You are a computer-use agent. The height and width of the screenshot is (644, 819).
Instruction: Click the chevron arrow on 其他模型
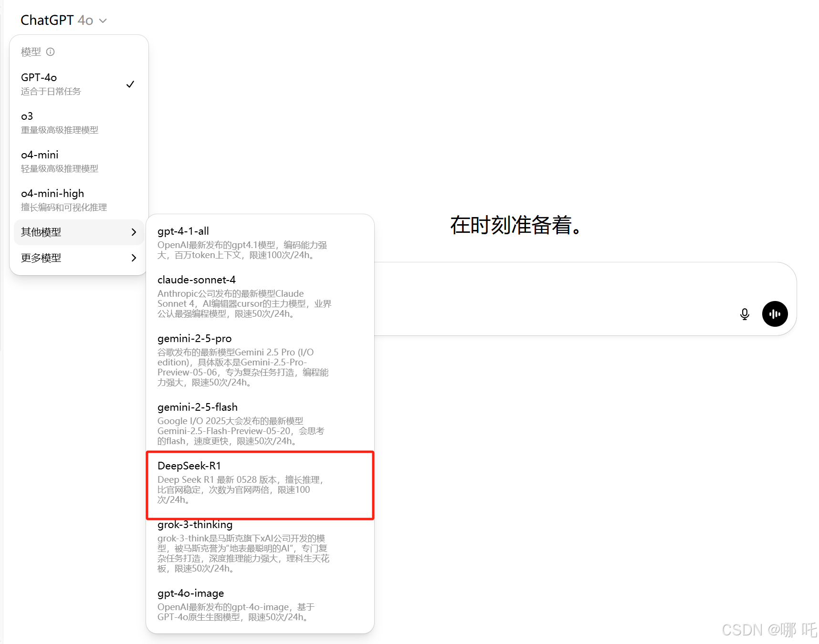[134, 232]
